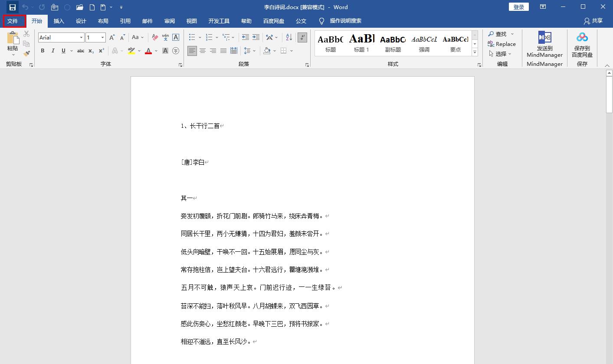Viewport: 613px width, 364px height.
Task: Open the font size dropdown
Action: pos(103,37)
